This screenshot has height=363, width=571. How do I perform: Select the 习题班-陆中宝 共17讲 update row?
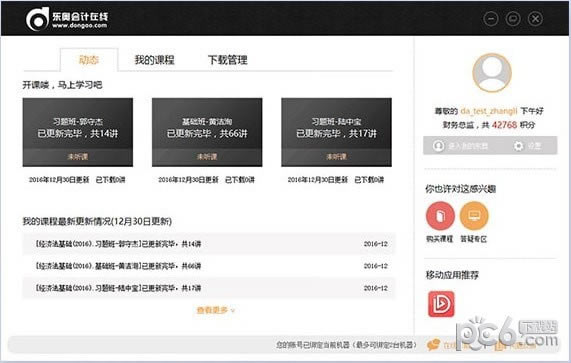[209, 288]
